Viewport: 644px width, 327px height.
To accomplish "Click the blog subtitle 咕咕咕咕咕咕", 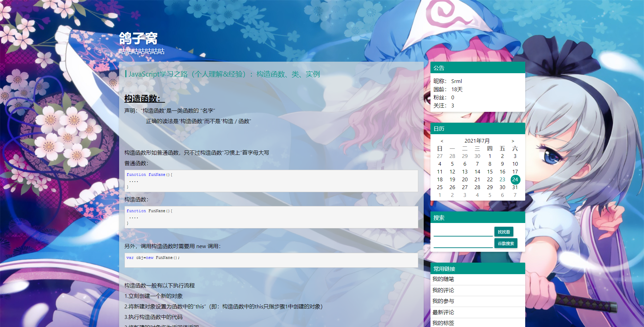I will click(142, 52).
